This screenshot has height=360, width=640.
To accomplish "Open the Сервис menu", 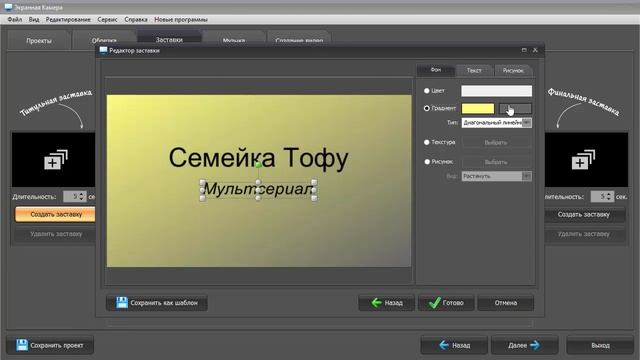I will 107,19.
